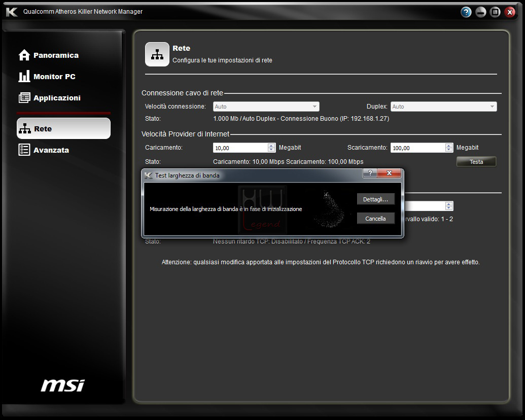Image resolution: width=525 pixels, height=420 pixels.
Task: Click the Caricamento field showing 10,00
Action: click(240, 148)
